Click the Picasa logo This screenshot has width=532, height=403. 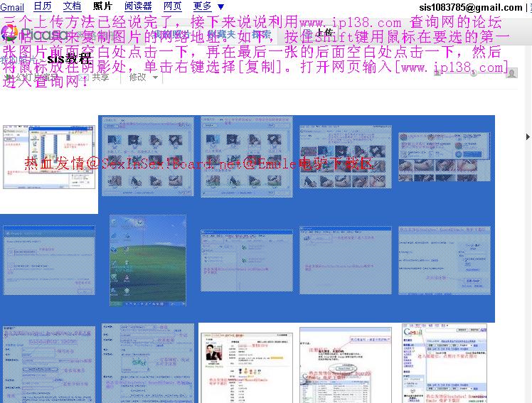point(34,34)
